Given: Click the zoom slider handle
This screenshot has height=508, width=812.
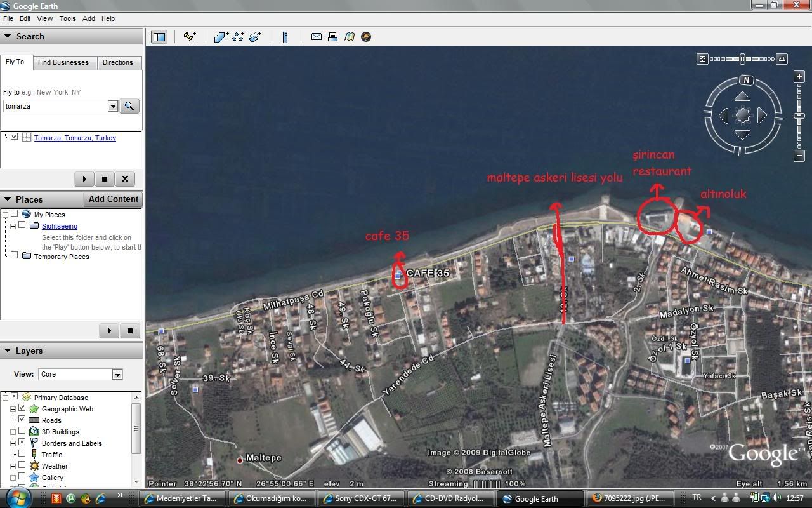Looking at the screenshot, I should click(799, 116).
